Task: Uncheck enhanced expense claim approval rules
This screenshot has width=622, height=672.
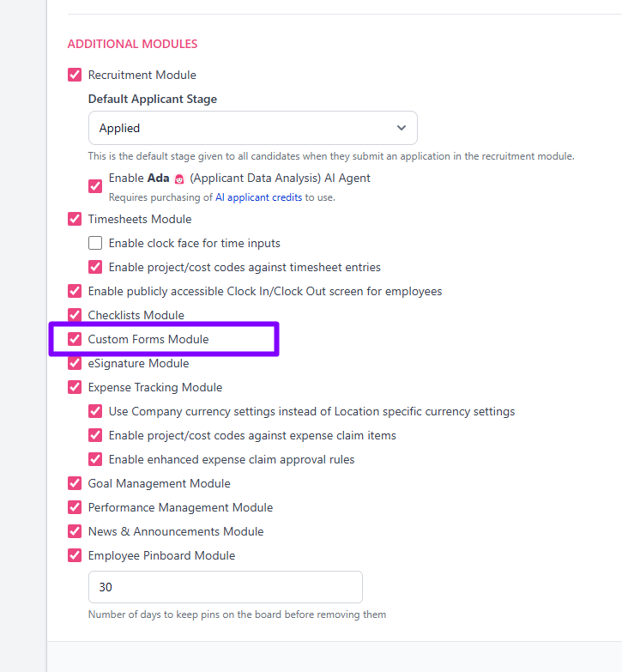Action: coord(95,458)
